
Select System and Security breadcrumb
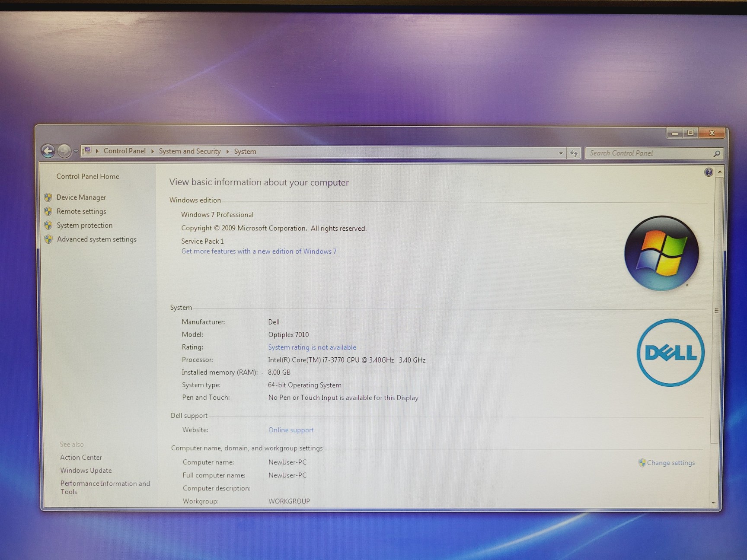coord(189,151)
